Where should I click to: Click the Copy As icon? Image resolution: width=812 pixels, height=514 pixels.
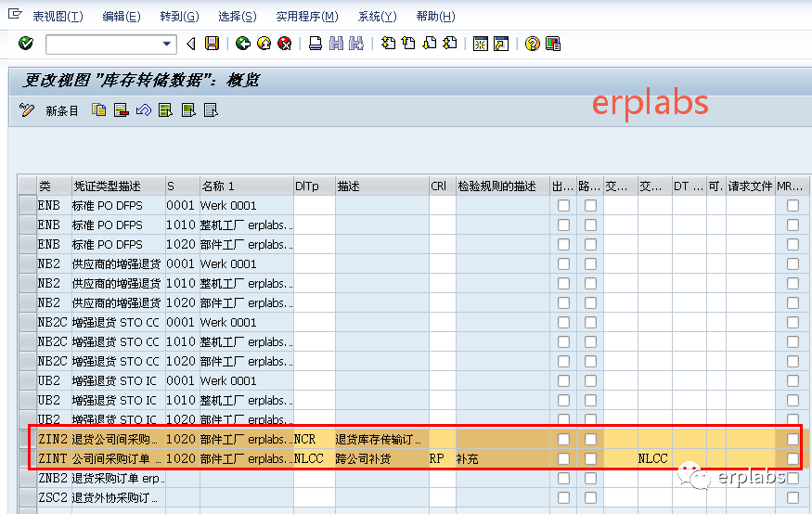(99, 110)
